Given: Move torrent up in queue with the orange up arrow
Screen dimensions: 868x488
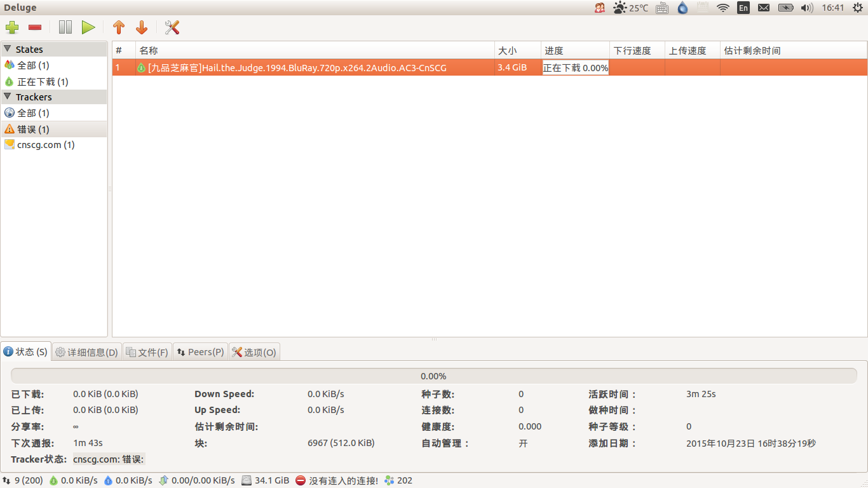Looking at the screenshot, I should [x=119, y=27].
